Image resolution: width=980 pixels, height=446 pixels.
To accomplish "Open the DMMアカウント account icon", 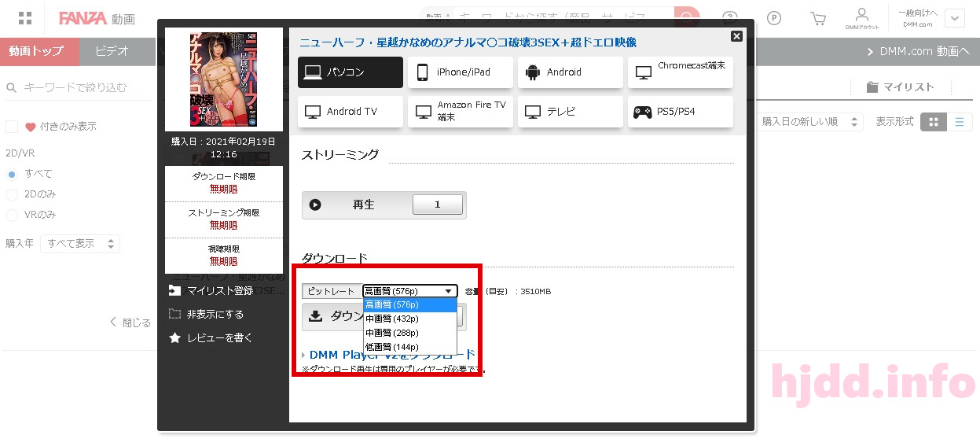I will coord(862,18).
